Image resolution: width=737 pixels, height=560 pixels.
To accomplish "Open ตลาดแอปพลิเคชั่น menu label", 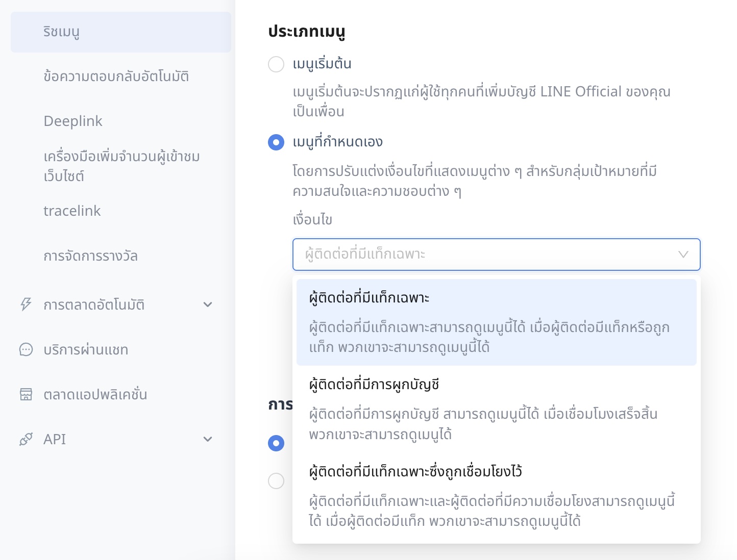I will [95, 394].
